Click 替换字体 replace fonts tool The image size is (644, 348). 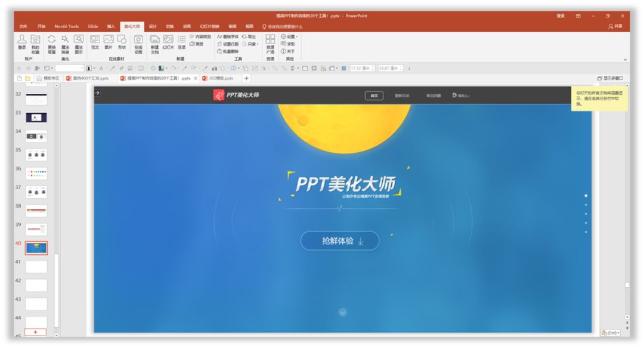[x=228, y=36]
